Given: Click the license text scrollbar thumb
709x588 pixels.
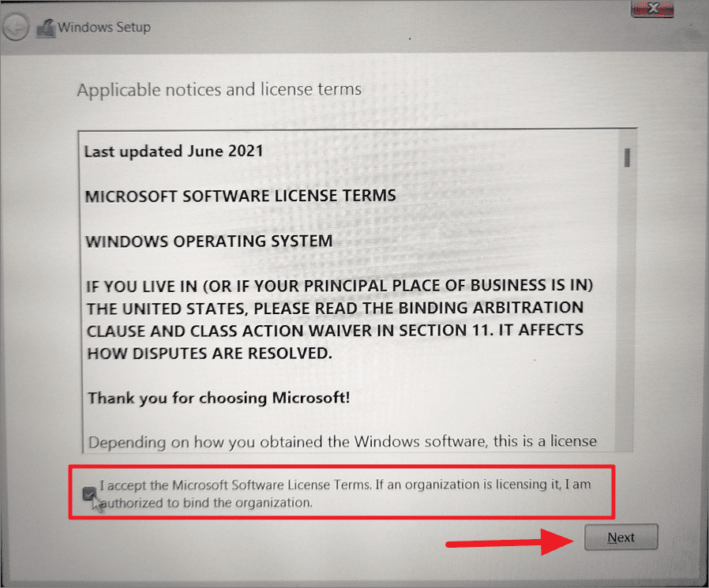Looking at the screenshot, I should [627, 157].
